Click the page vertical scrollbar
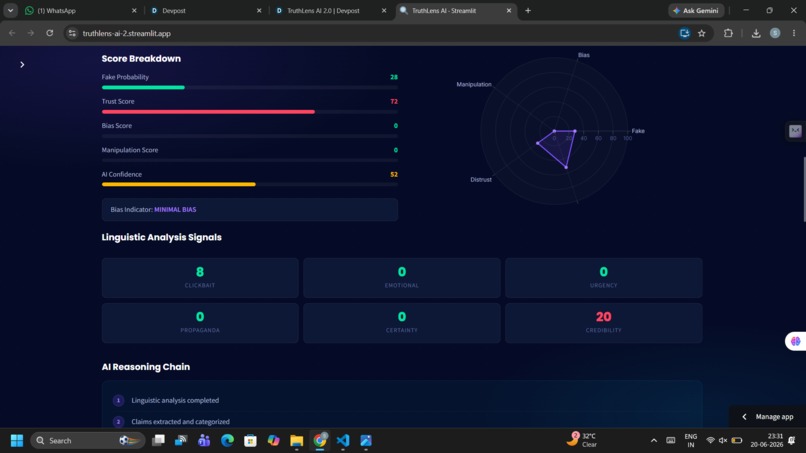Screen dimensions: 806x453 [x=804, y=189]
